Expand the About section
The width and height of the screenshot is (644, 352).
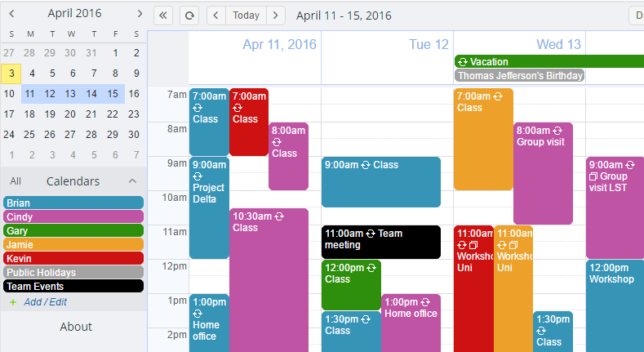click(76, 327)
